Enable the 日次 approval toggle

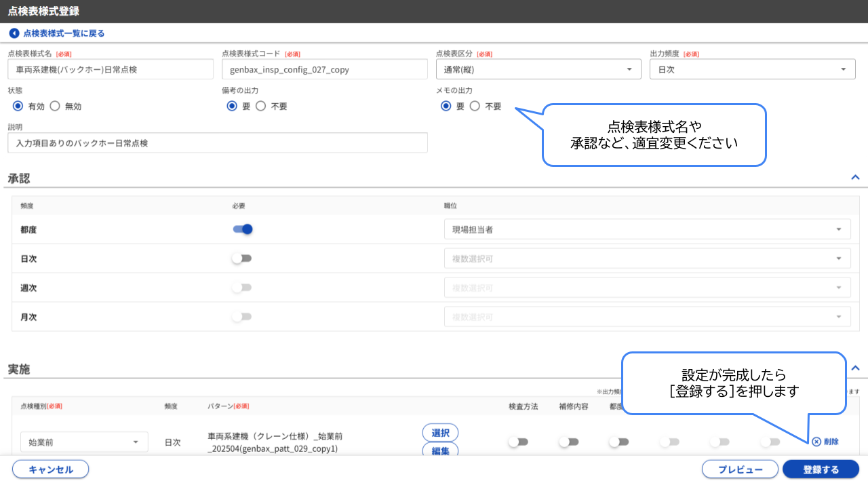242,258
